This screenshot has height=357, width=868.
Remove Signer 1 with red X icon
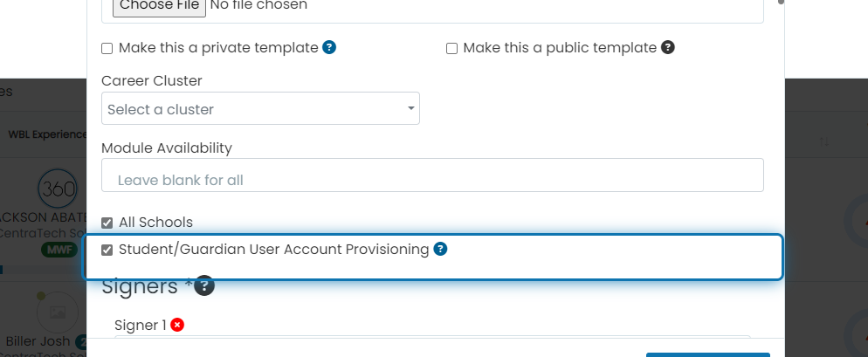tap(177, 325)
